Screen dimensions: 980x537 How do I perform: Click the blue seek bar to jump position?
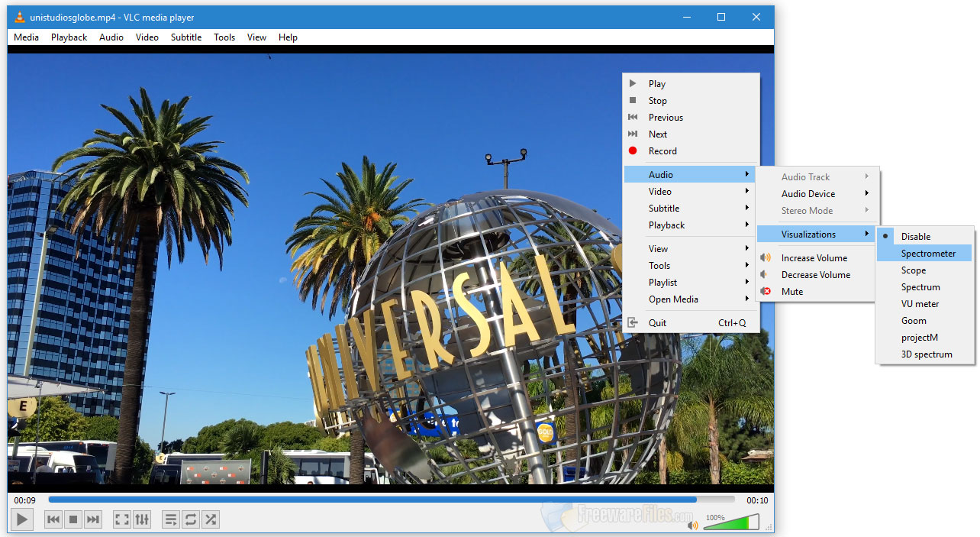(392, 500)
